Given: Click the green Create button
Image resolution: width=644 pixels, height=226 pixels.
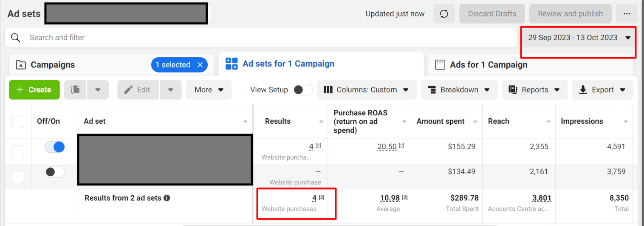Looking at the screenshot, I should [34, 90].
